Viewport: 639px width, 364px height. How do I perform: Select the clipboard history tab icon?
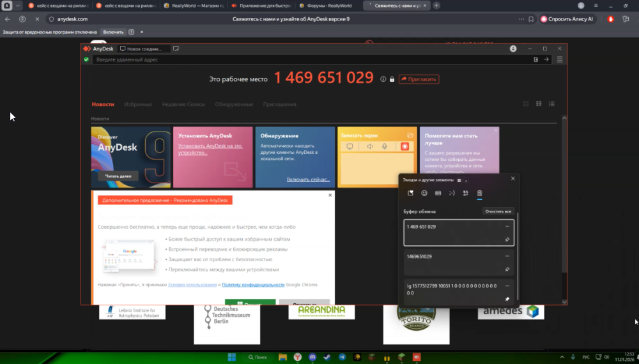[480, 193]
